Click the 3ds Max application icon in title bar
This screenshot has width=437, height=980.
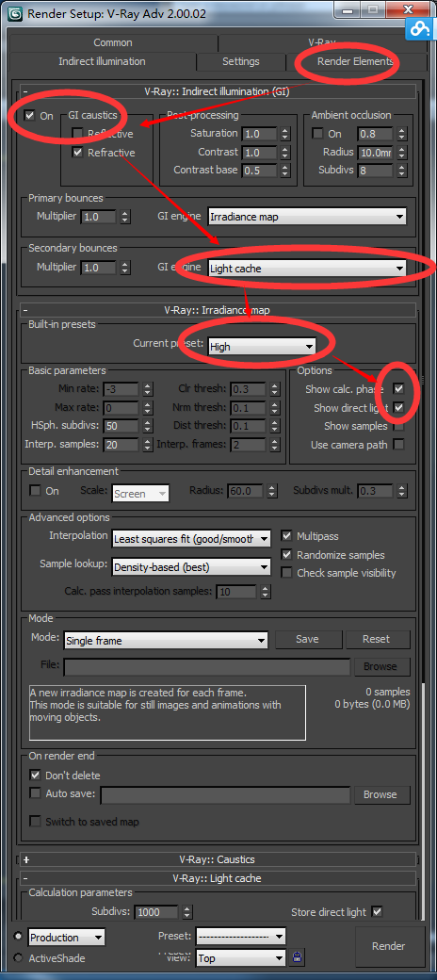[14, 14]
